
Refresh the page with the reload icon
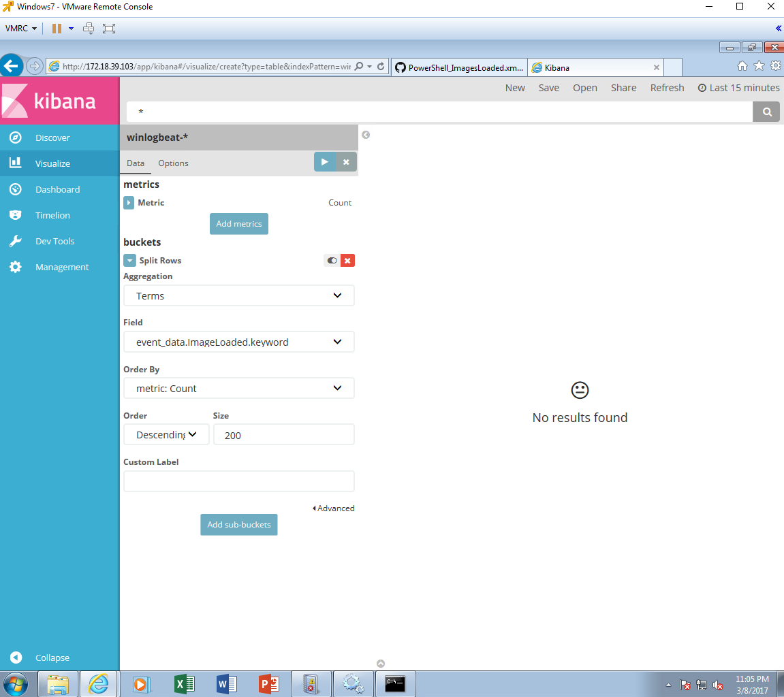381,67
